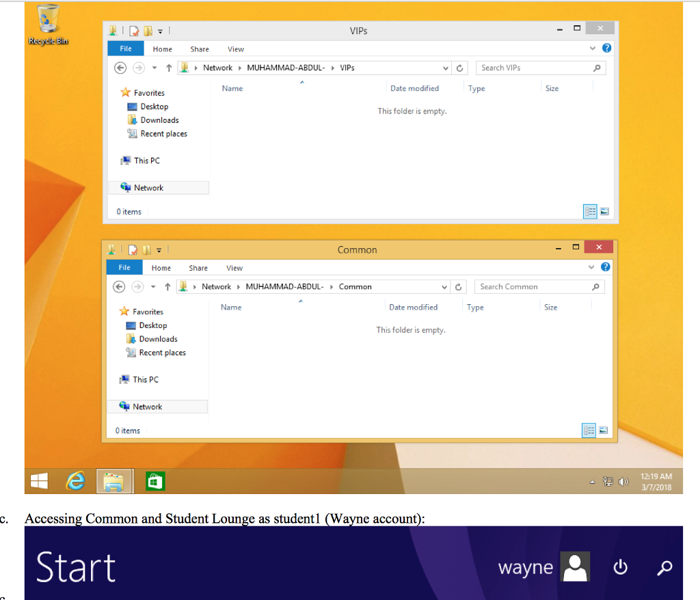Expand the ribbon in the VIPs window
Screen dimensions: 700x600
coord(593,49)
